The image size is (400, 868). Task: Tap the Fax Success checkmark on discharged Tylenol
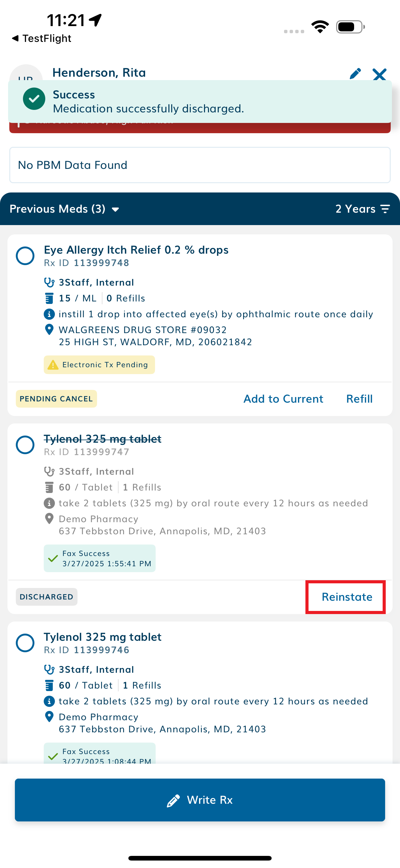click(53, 558)
